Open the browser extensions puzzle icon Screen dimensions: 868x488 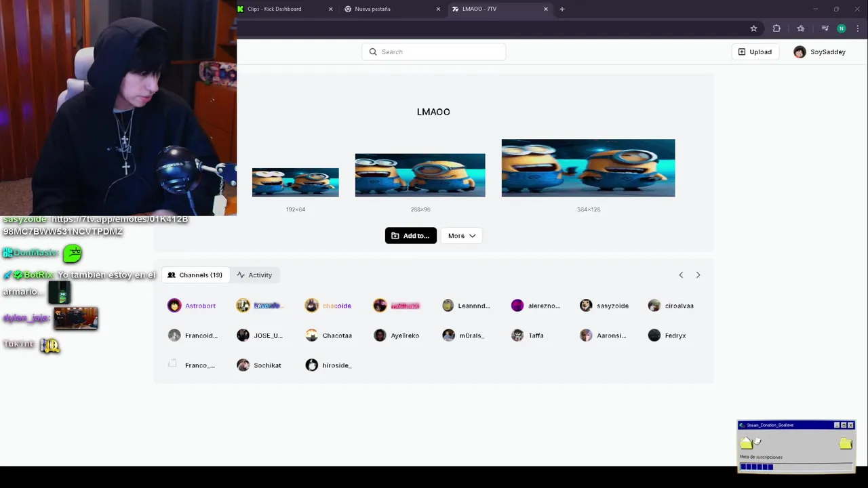(776, 28)
